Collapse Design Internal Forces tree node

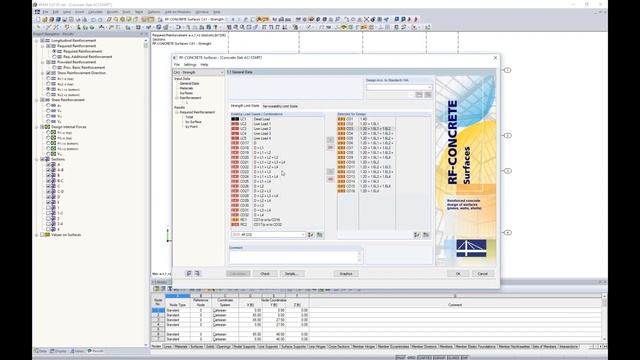pyautogui.click(x=37, y=127)
